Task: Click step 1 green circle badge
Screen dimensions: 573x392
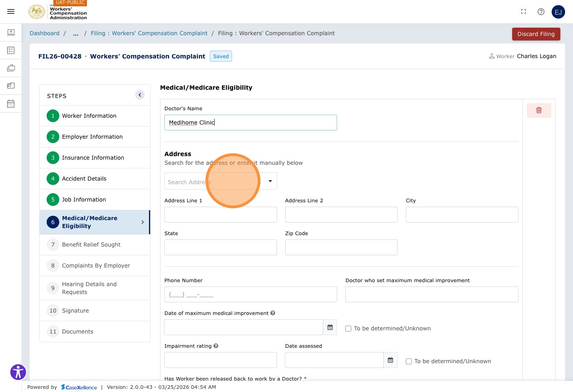Action: tap(53, 116)
